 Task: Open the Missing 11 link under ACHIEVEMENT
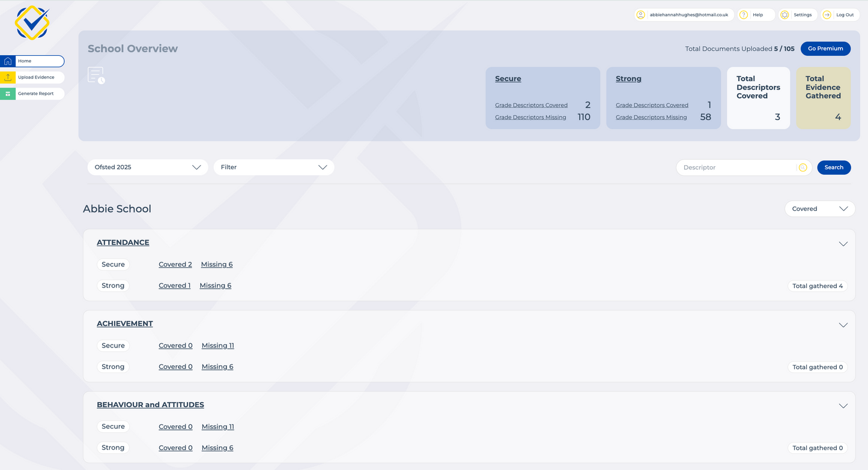pos(217,345)
